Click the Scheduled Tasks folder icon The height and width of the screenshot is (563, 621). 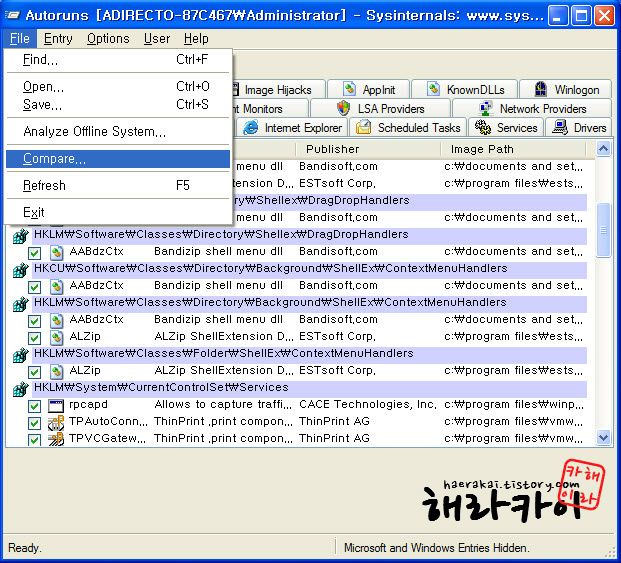363,127
